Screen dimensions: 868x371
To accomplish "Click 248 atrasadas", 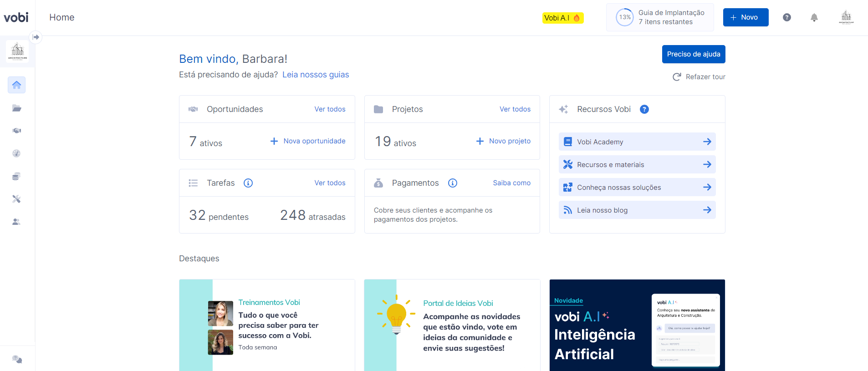I will [x=313, y=215].
